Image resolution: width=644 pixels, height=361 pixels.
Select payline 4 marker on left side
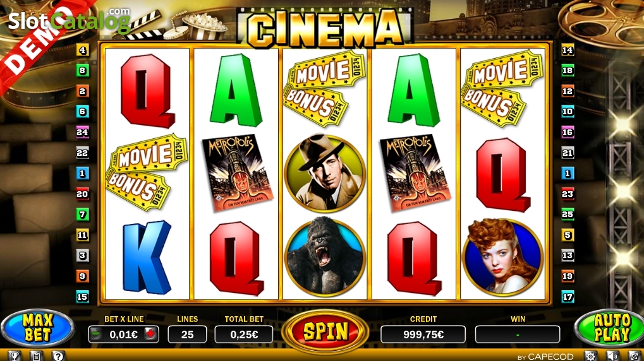[83, 50]
